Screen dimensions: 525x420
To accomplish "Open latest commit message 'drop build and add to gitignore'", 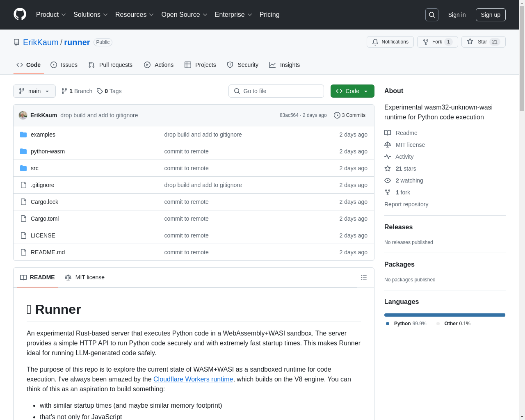I will tap(99, 115).
